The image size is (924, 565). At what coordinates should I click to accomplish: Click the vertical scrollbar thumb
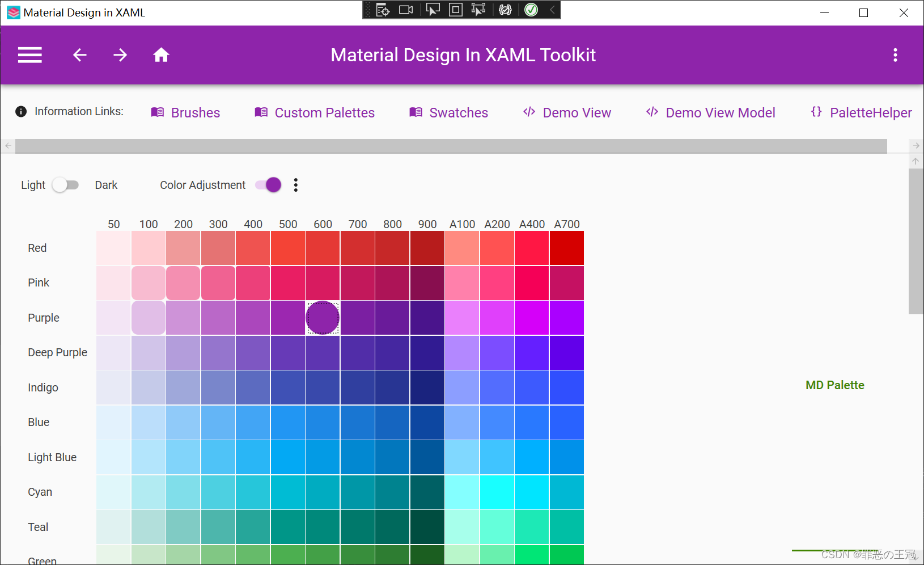pos(915,241)
